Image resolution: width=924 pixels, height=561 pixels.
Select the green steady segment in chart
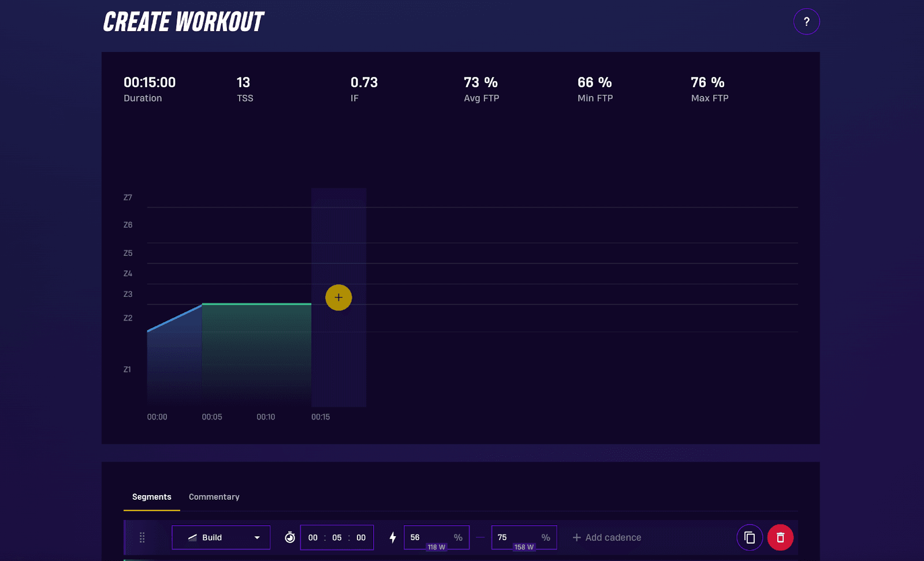pos(256,352)
